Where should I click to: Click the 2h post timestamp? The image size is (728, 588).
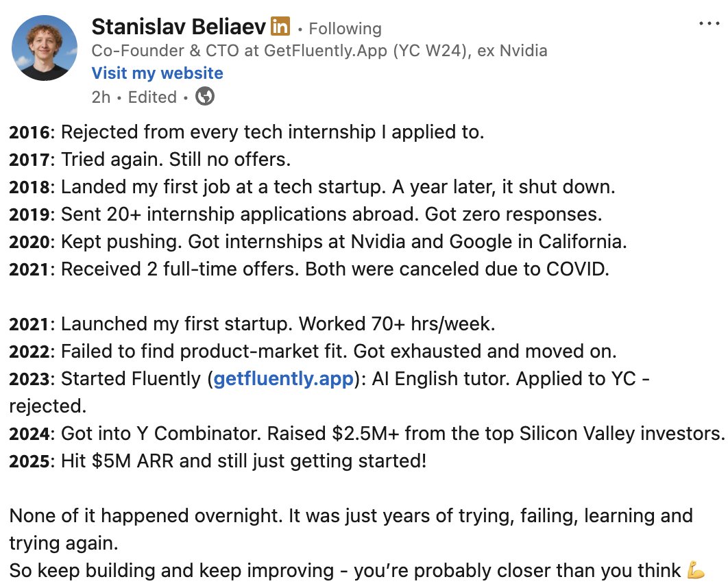pos(100,97)
